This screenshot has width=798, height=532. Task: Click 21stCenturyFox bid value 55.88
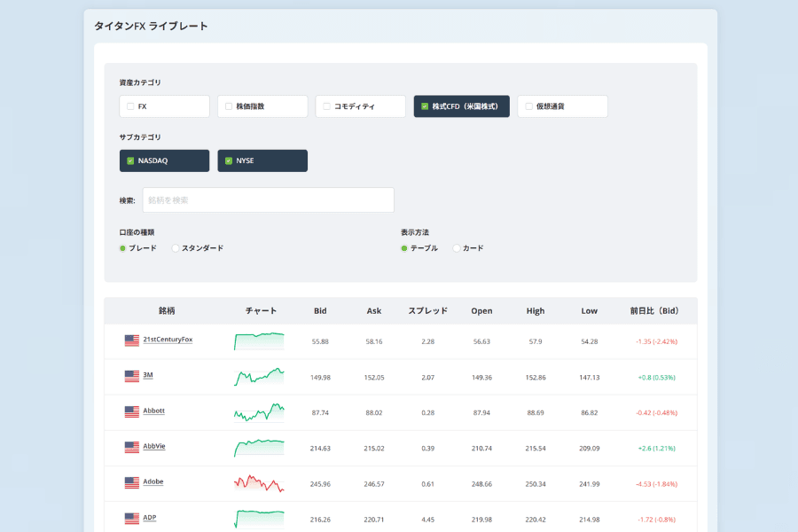320,341
